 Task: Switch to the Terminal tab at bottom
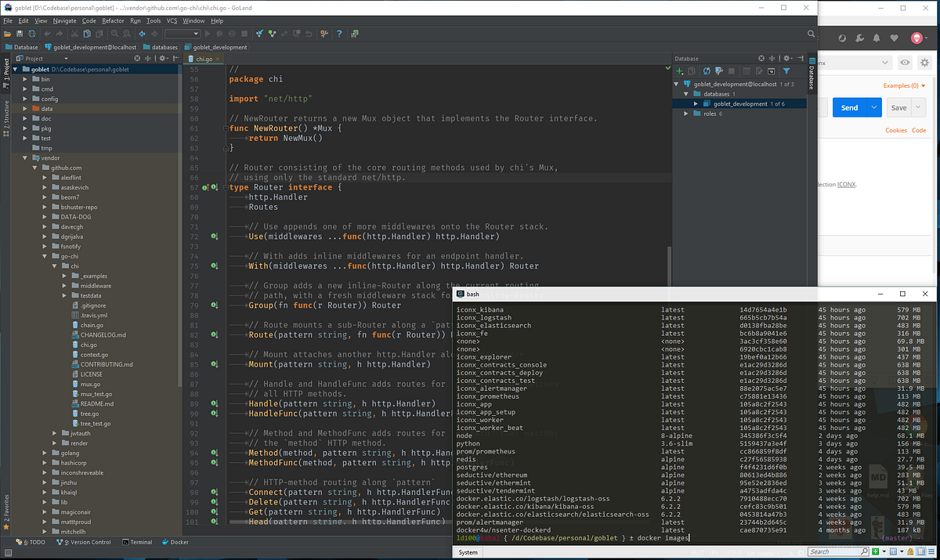[x=137, y=542]
